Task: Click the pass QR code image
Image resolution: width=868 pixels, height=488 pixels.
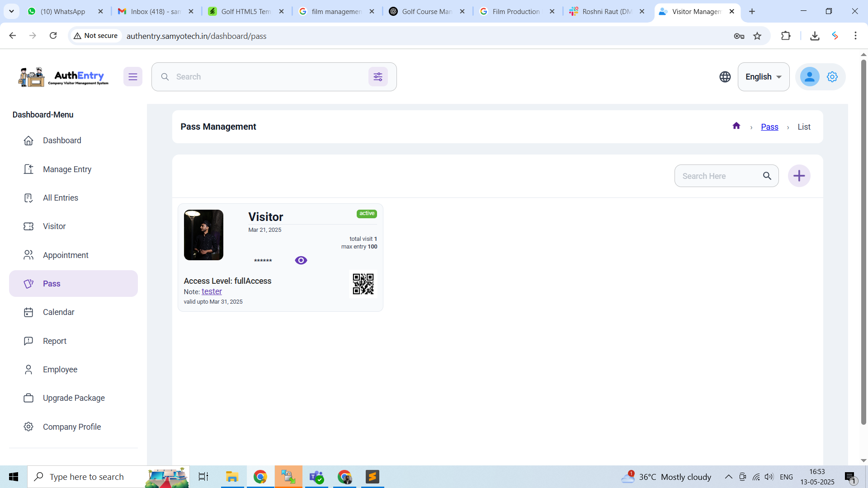Action: coord(363,284)
